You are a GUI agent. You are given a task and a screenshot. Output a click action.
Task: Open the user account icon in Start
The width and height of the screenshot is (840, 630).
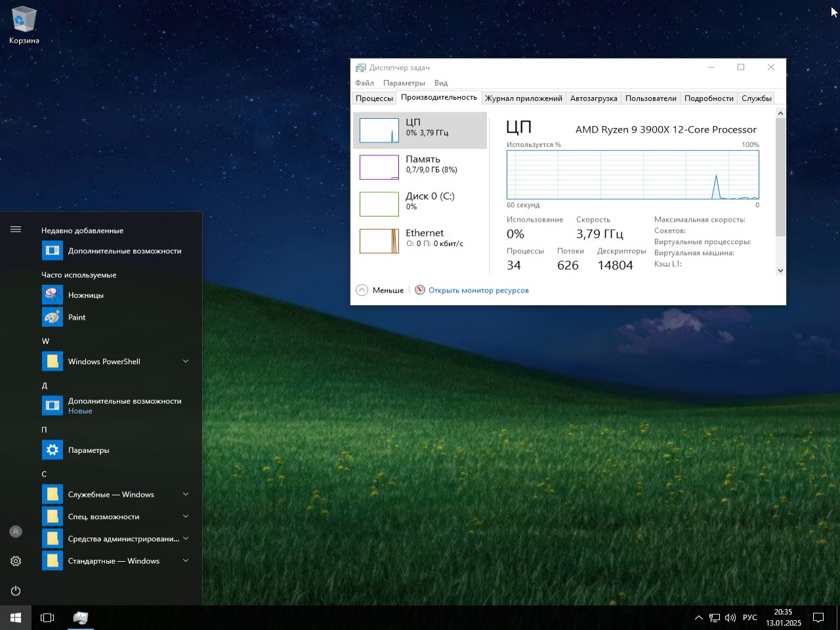[x=16, y=532]
